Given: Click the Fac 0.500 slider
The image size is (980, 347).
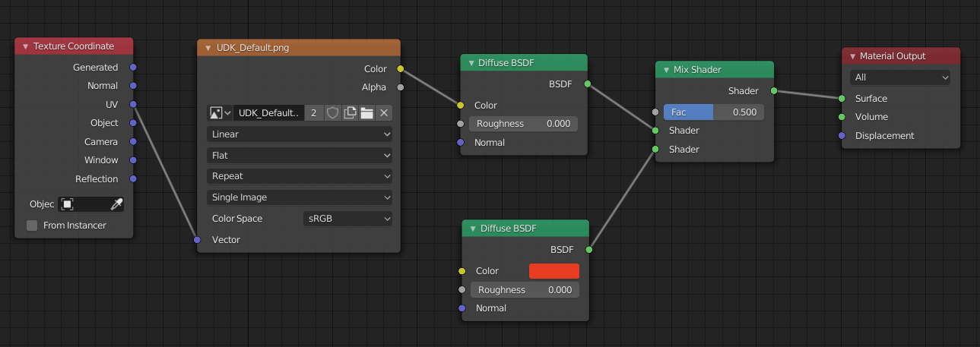Looking at the screenshot, I should point(714,112).
